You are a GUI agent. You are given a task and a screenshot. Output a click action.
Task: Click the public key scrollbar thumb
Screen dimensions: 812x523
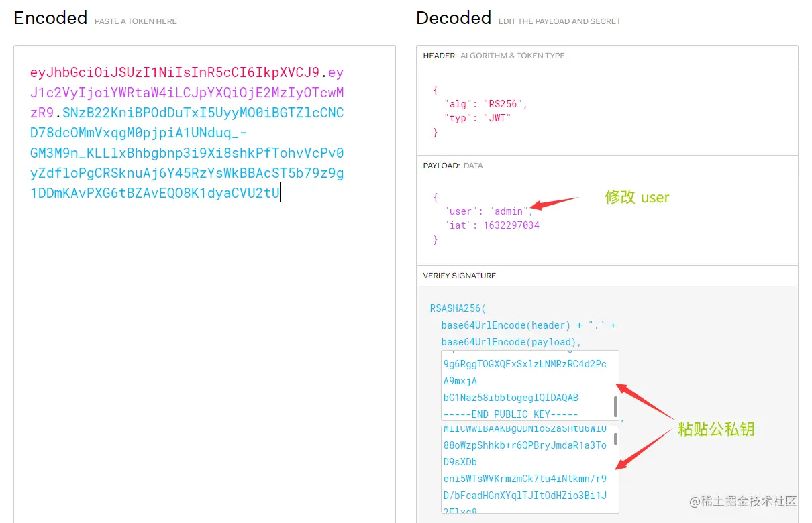coord(615,406)
